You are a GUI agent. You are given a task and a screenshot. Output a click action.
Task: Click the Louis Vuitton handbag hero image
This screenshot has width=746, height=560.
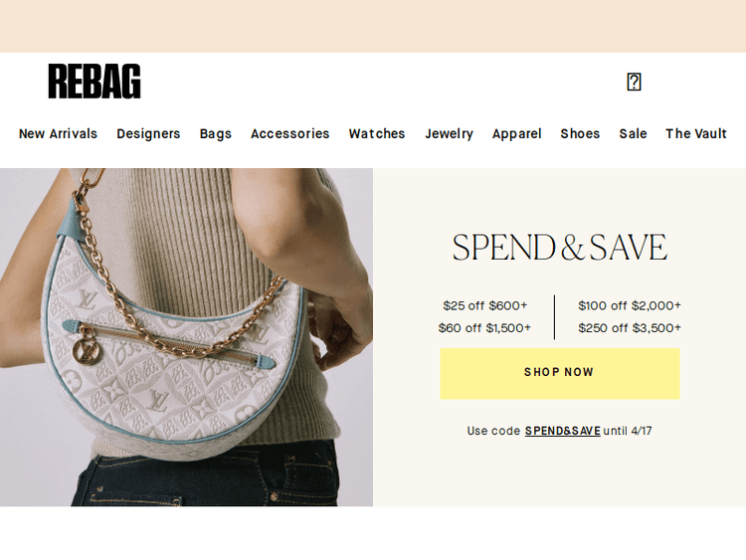point(187,337)
